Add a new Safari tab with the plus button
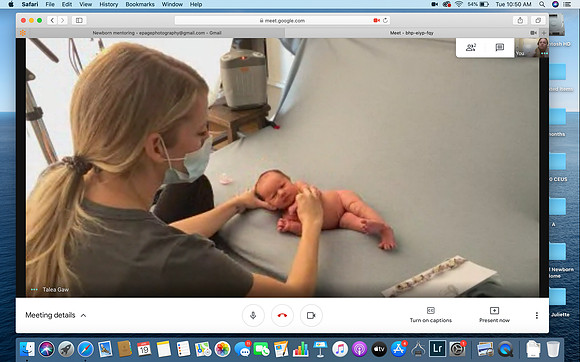 click(544, 33)
